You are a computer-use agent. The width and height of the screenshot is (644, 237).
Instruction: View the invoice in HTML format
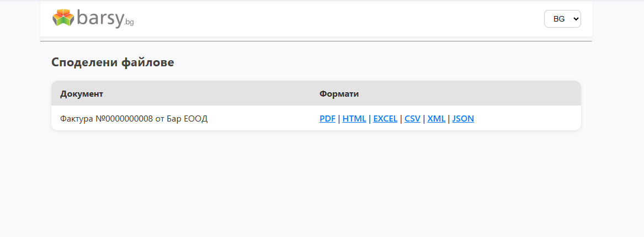pos(354,119)
